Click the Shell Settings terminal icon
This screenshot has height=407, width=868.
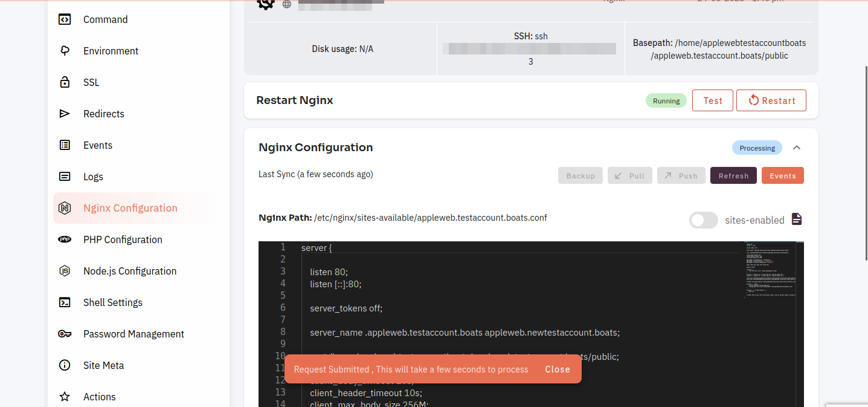[x=65, y=302]
